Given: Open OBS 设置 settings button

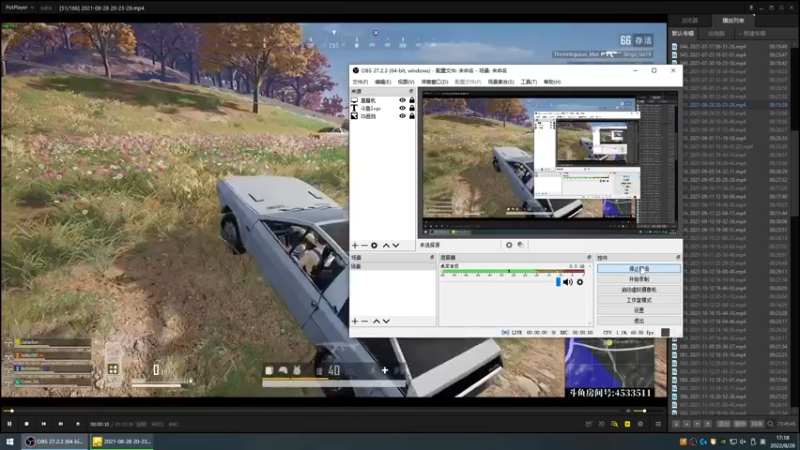Looking at the screenshot, I should (x=639, y=310).
